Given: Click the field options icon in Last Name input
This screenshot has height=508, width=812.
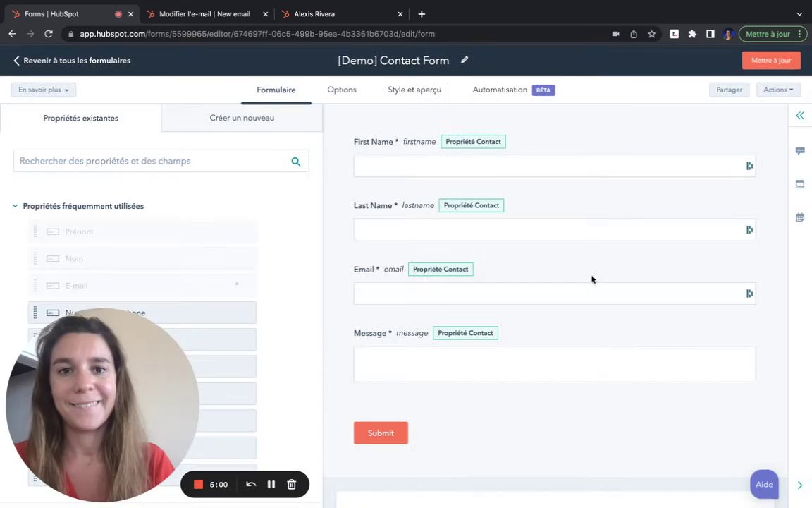Looking at the screenshot, I should pos(749,229).
